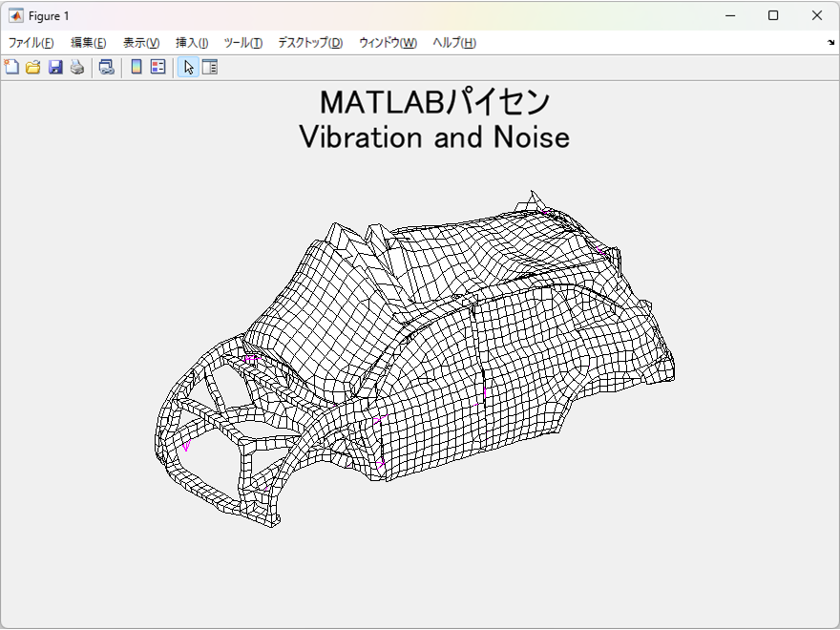Screen dimensions: 840x630
Task: Click the Open File folder icon
Action: pyautogui.click(x=32, y=67)
